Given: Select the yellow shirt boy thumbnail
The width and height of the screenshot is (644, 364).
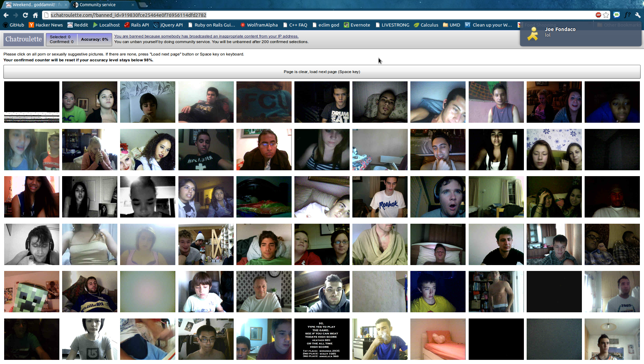Looking at the screenshot, I should (x=438, y=292).
